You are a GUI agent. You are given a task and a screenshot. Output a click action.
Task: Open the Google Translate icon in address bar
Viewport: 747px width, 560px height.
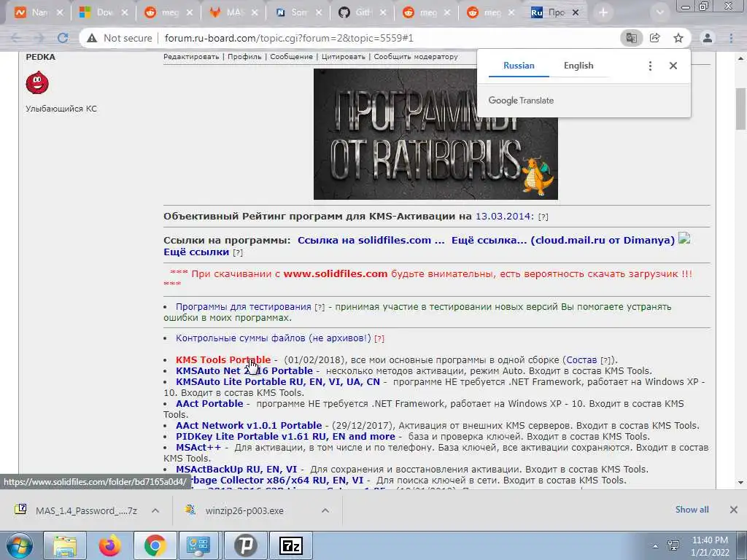click(632, 38)
